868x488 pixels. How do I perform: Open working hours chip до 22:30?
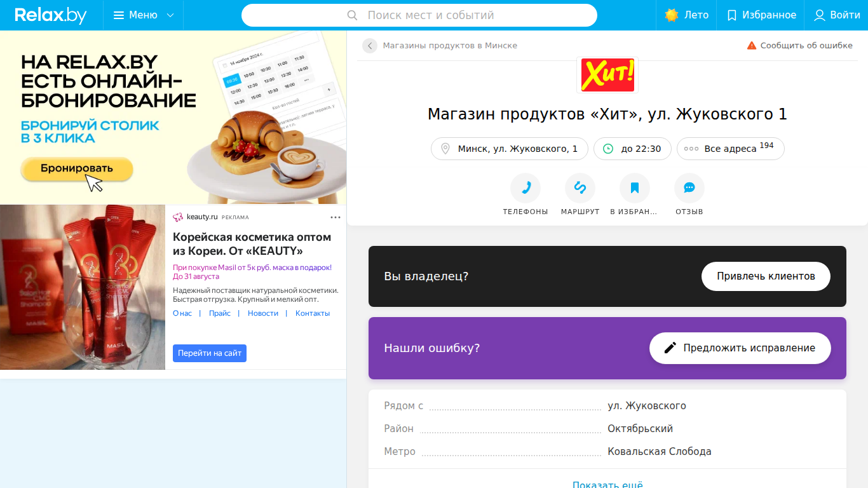pos(632,149)
